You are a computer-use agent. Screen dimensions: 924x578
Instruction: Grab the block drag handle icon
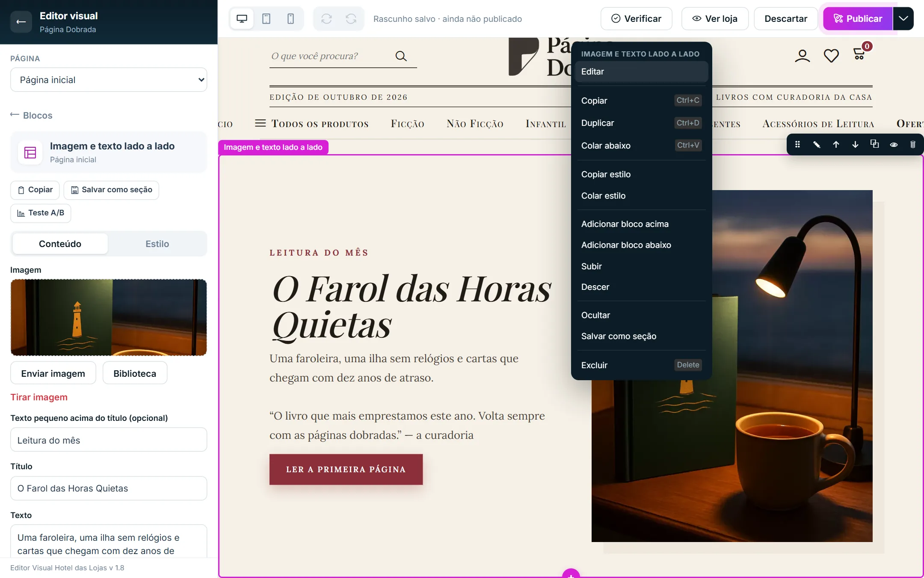click(797, 145)
